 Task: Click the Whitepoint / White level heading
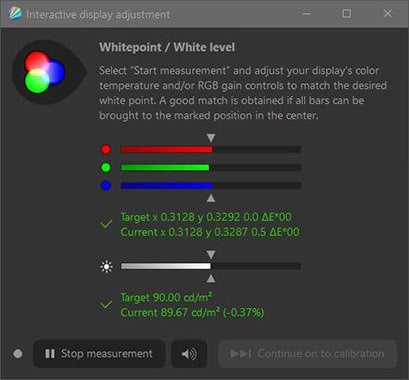tap(167, 47)
